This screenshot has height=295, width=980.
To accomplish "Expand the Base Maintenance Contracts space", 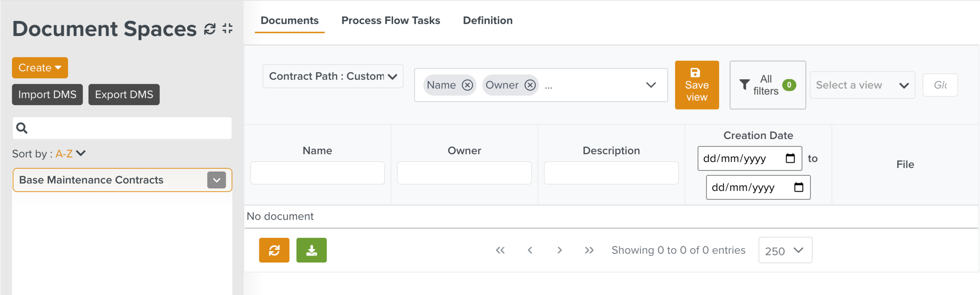I will point(216,180).
